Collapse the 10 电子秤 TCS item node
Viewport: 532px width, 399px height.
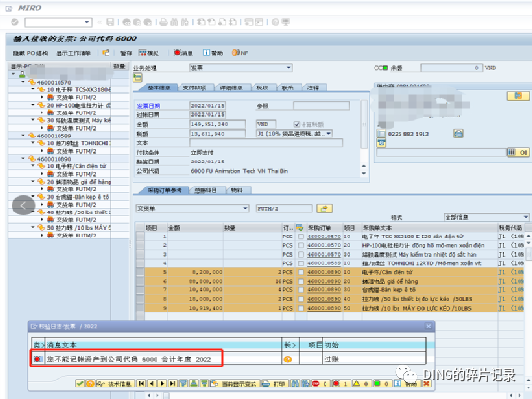(33, 89)
